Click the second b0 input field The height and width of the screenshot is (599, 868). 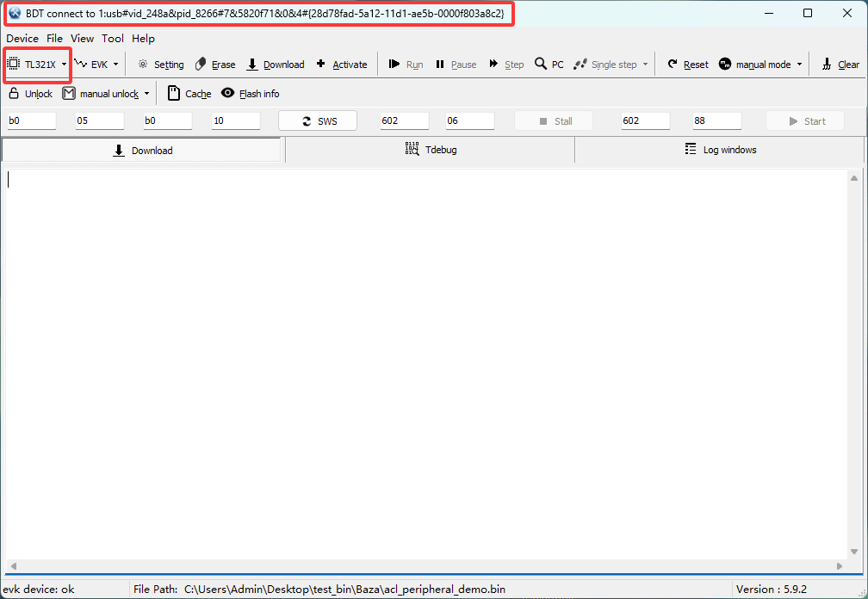[x=168, y=120]
